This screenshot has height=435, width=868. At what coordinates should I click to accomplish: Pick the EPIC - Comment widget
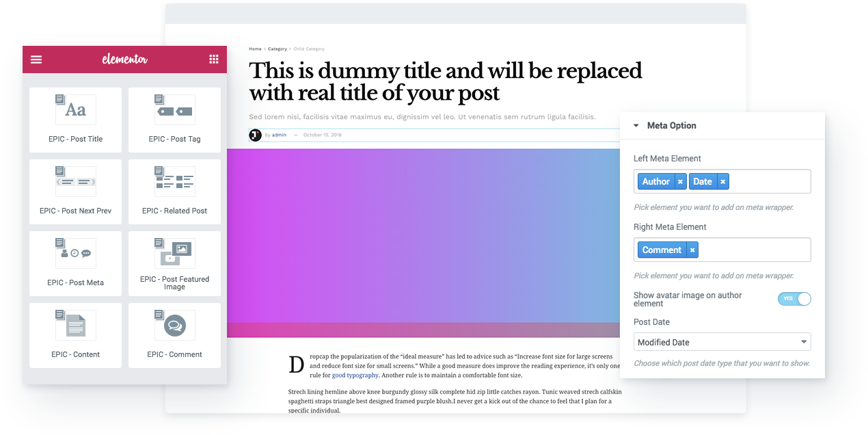tap(174, 335)
